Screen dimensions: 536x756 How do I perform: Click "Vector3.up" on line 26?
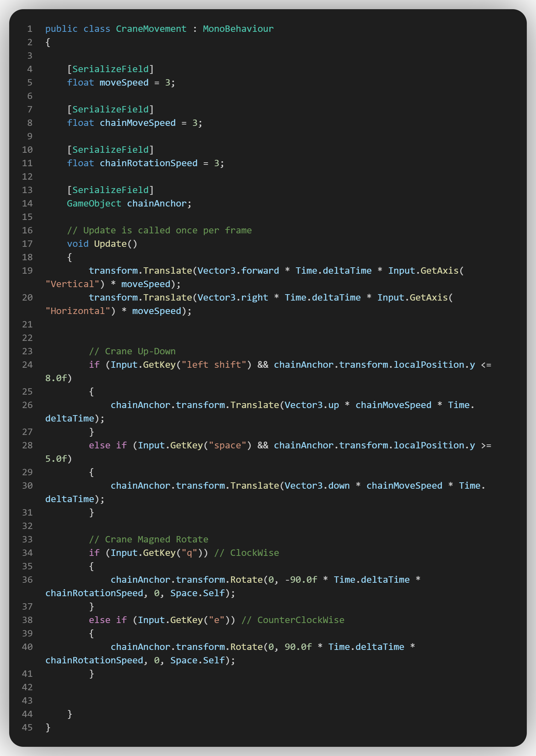[312, 405]
